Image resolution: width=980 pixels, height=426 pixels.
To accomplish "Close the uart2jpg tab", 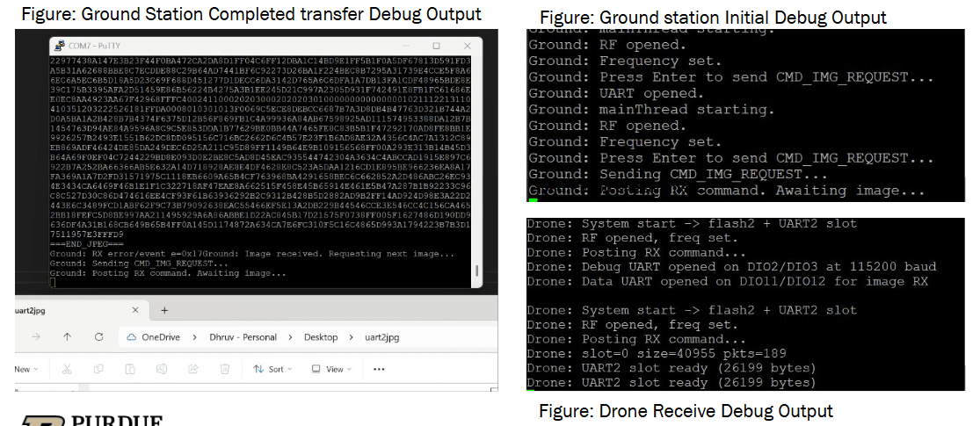I will click(135, 310).
